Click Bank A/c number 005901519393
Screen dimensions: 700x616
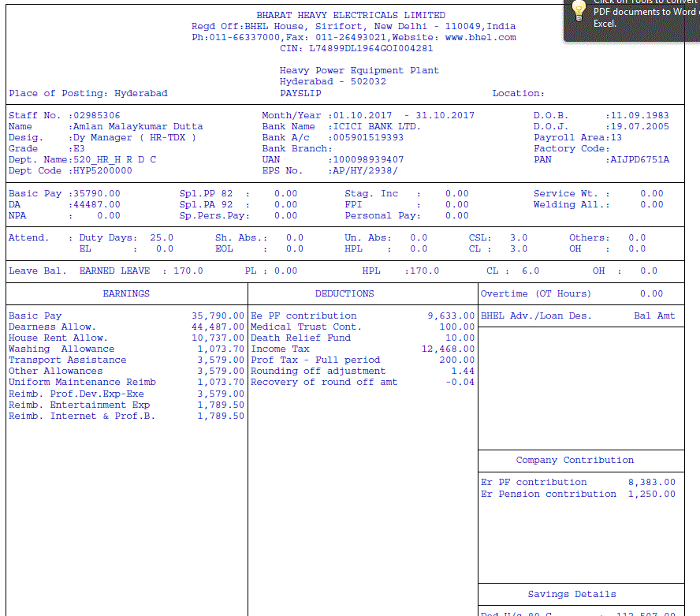point(368,137)
